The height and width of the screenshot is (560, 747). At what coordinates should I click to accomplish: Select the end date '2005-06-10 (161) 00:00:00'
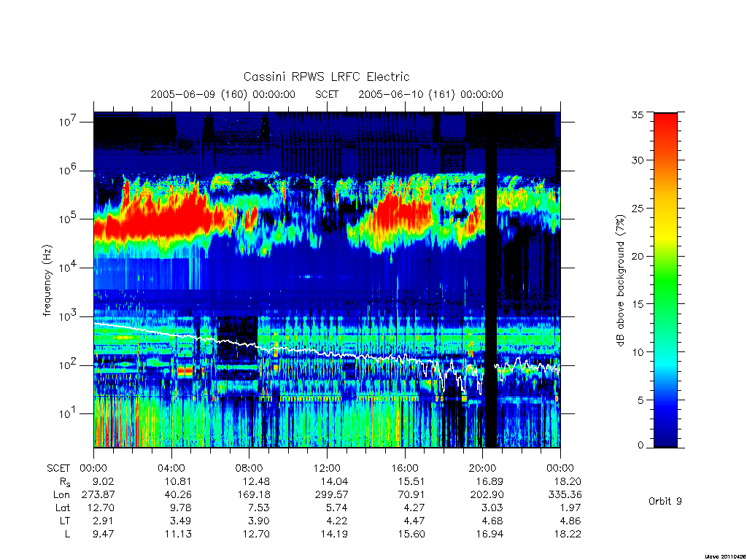coord(430,94)
